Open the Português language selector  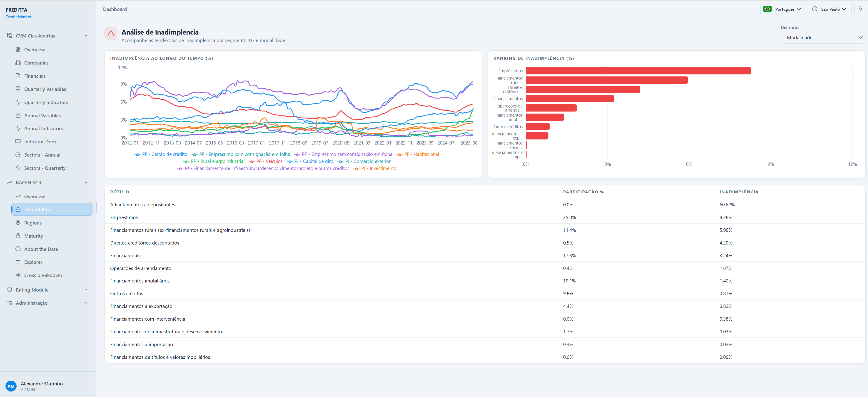782,9
